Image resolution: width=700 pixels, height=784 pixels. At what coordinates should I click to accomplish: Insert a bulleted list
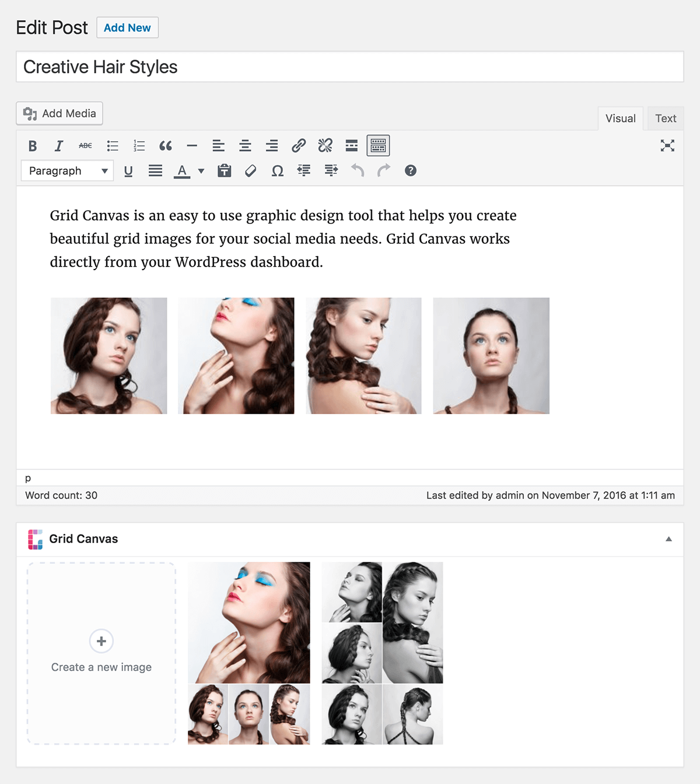click(x=113, y=146)
